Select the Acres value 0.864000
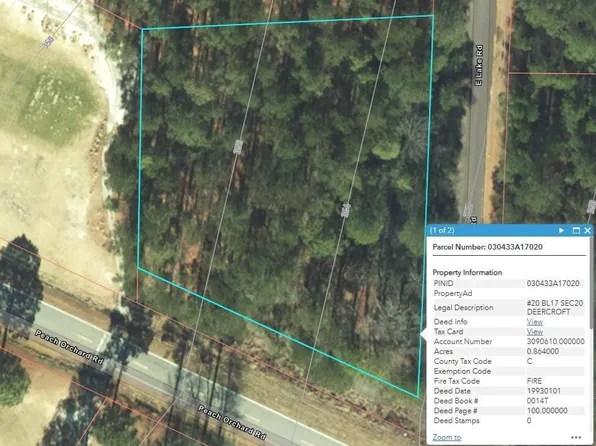 coord(543,351)
